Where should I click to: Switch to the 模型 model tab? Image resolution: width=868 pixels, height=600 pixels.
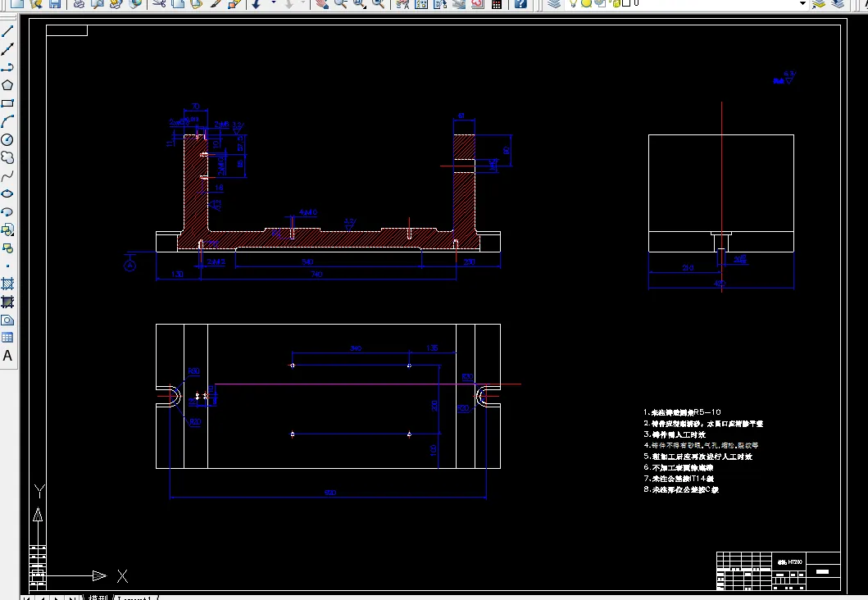98,598
